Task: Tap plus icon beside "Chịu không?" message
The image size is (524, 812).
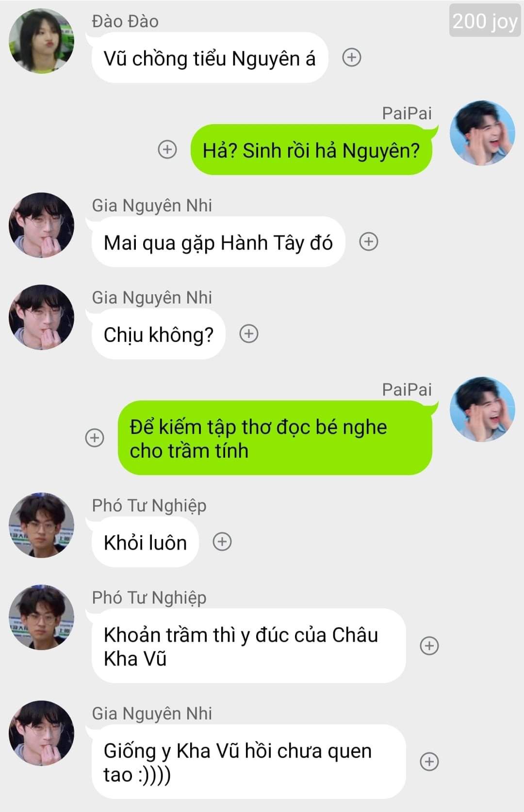Action: 249,334
